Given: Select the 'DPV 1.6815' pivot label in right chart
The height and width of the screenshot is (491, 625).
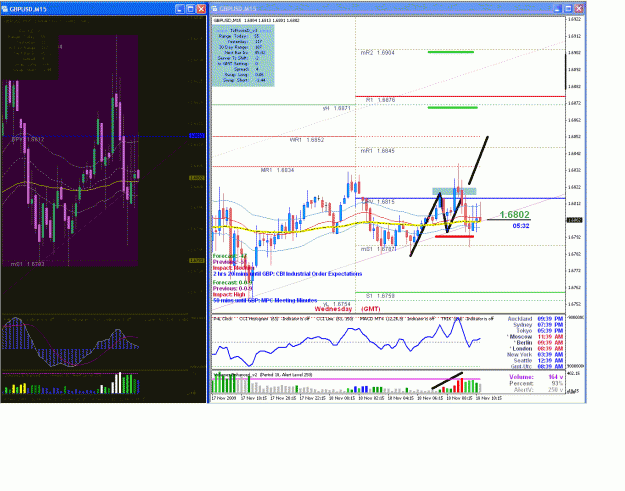Looking at the screenshot, I should coord(378,202).
